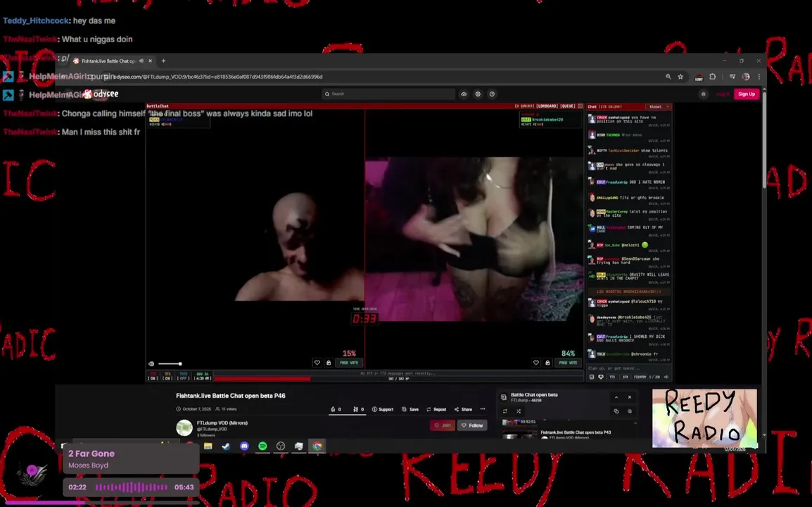Viewport: 812px width, 507px height.
Task: Toggle the SFX ON switch
Action: point(167,376)
